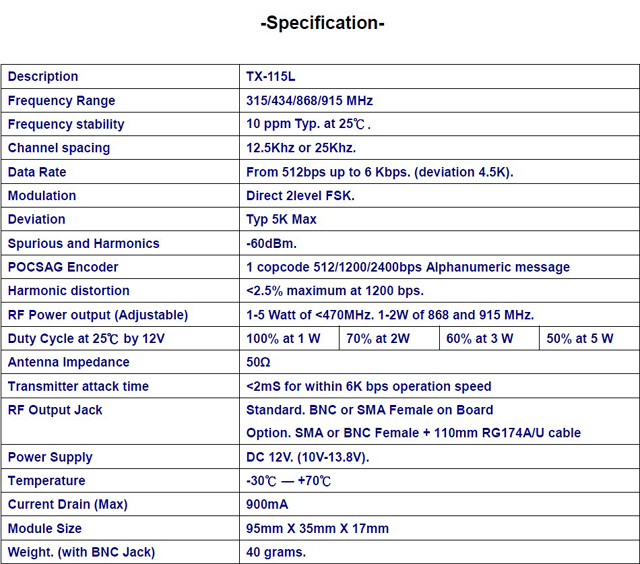Viewport: 640px width, 564px height.
Task: Select the 'Power Supply' label
Action: coord(50,457)
